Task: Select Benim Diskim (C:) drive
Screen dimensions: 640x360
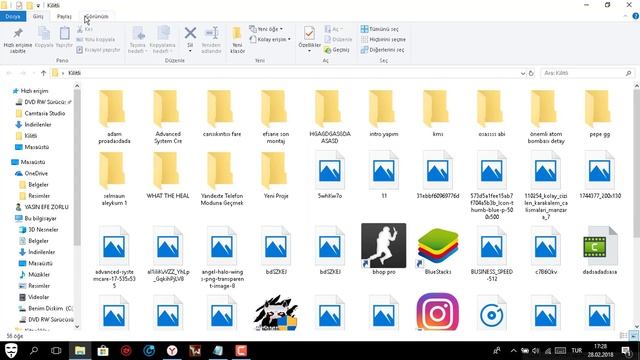Action: [x=51, y=308]
